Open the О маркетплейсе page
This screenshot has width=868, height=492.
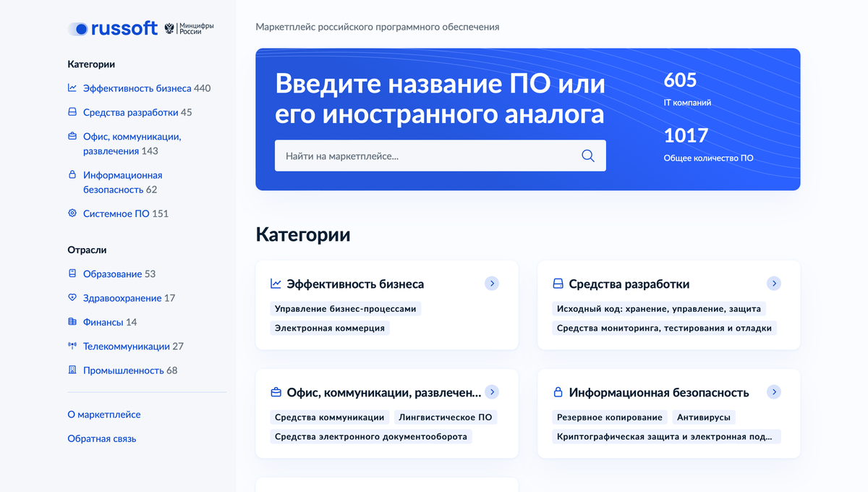click(x=104, y=415)
